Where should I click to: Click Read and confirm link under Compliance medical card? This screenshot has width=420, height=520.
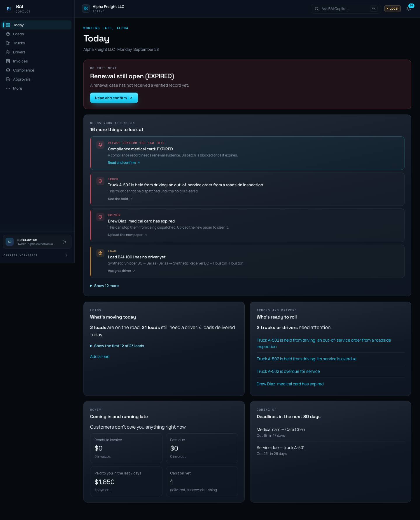point(124,163)
